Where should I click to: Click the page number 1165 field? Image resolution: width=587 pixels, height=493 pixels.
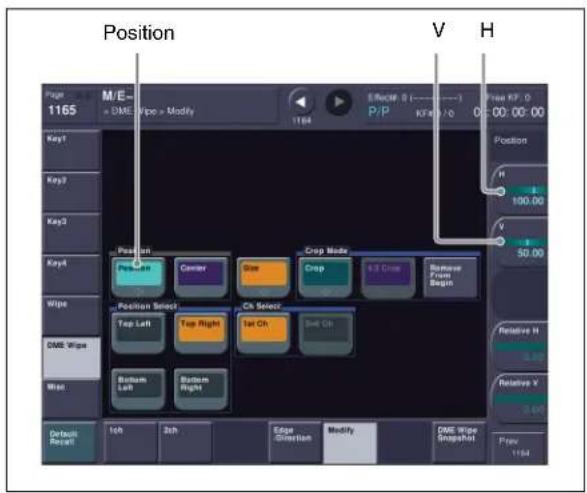[62, 110]
